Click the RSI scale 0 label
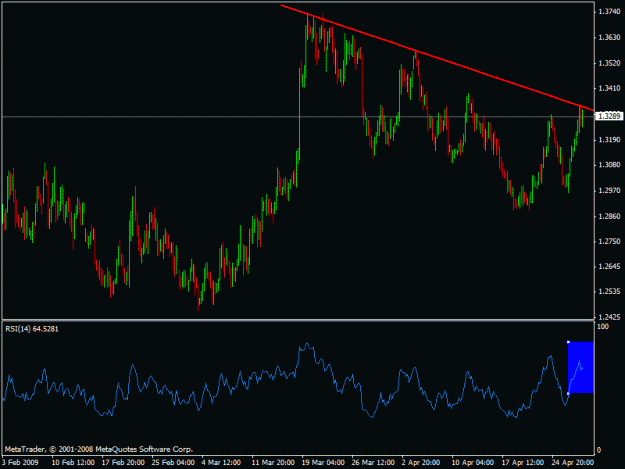 [x=599, y=450]
